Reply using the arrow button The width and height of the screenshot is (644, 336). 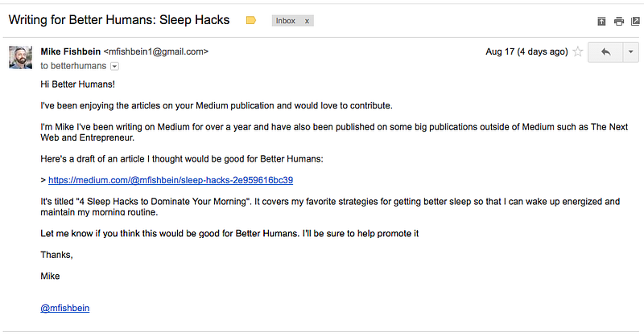coord(605,52)
